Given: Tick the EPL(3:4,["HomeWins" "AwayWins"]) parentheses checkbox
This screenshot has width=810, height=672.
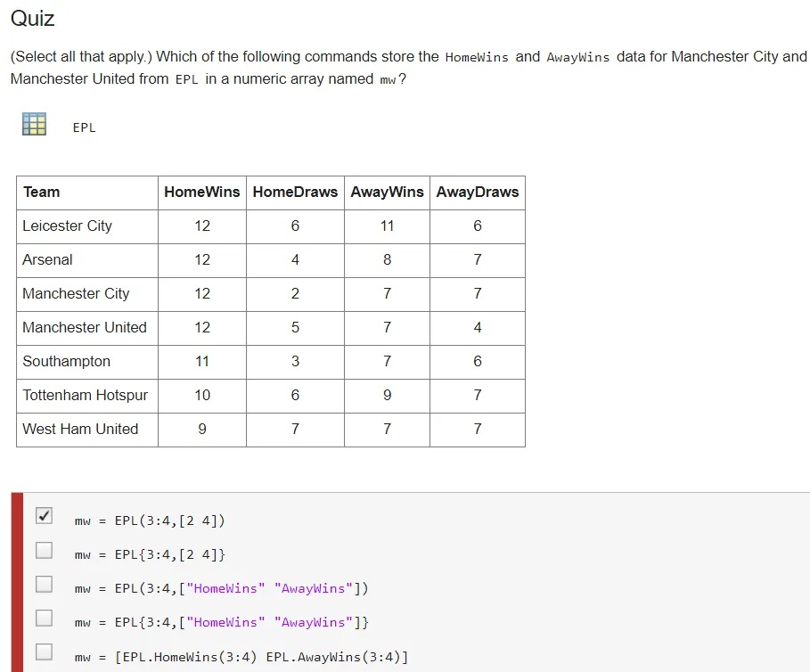Looking at the screenshot, I should click(x=44, y=584).
